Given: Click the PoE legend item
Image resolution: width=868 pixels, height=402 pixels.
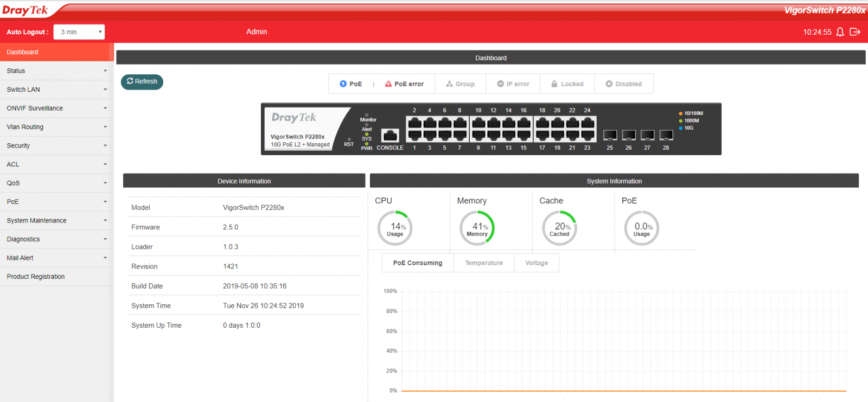Looking at the screenshot, I should [x=350, y=84].
